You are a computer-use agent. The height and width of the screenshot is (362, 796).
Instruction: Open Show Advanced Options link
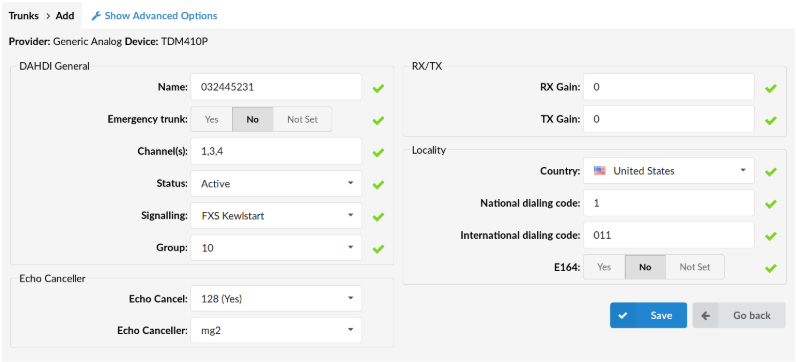click(160, 16)
